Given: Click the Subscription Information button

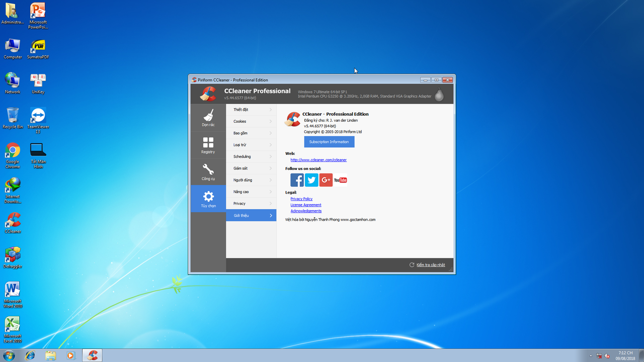Looking at the screenshot, I should click(x=329, y=142).
